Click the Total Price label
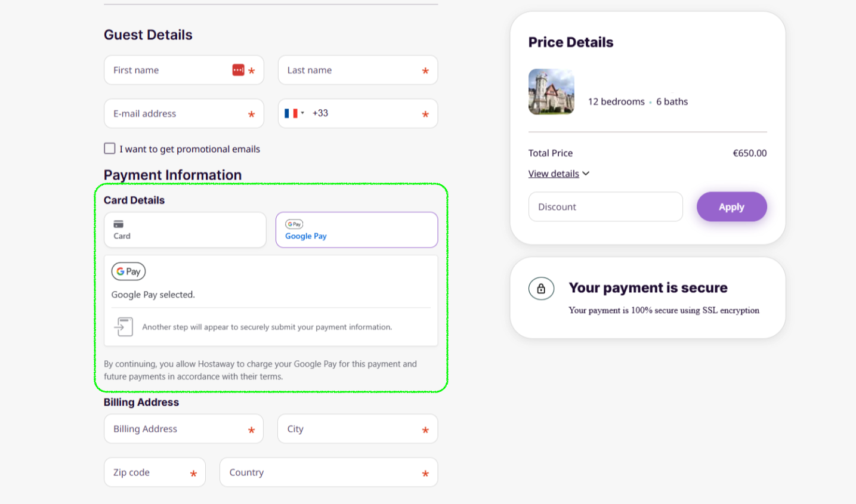The height and width of the screenshot is (504, 856). tap(551, 153)
